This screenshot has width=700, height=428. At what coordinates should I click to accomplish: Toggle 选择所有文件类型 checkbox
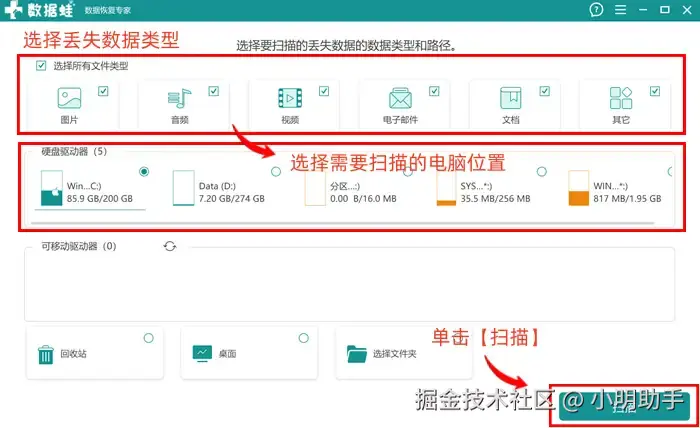point(41,66)
